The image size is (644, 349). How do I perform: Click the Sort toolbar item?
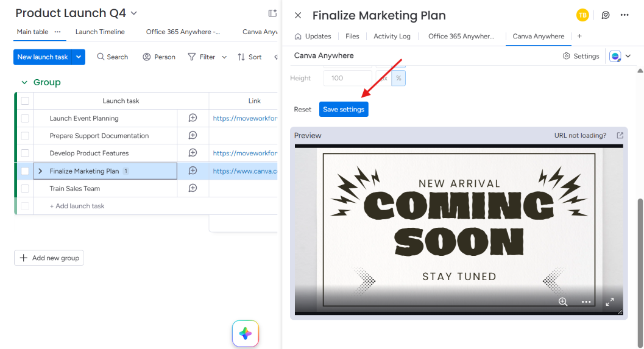tap(250, 57)
